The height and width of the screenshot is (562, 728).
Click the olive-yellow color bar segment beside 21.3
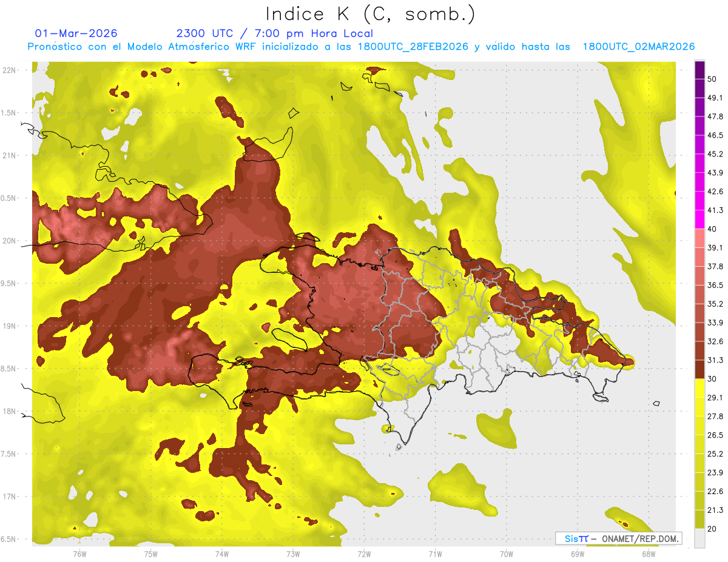click(x=700, y=519)
